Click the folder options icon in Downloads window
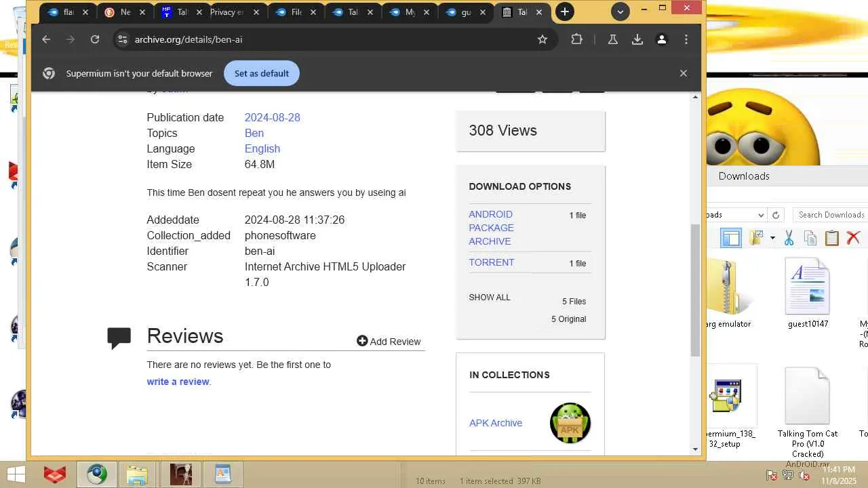The width and height of the screenshot is (868, 488). pos(756,238)
